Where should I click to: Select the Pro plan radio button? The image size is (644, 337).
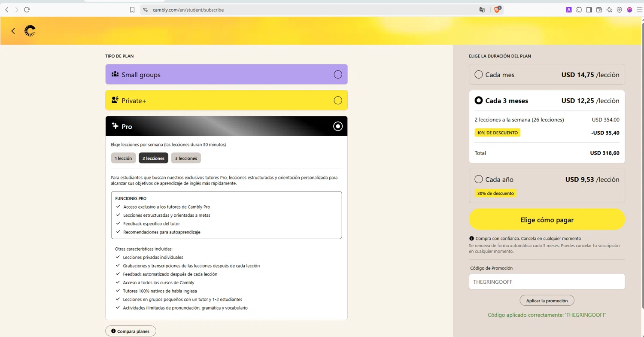(x=338, y=126)
